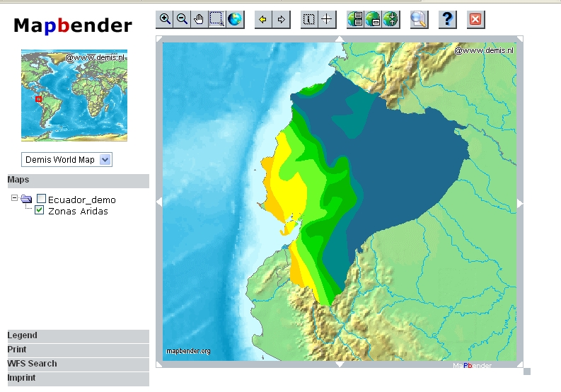Activate the pan hand tool

coord(199,19)
